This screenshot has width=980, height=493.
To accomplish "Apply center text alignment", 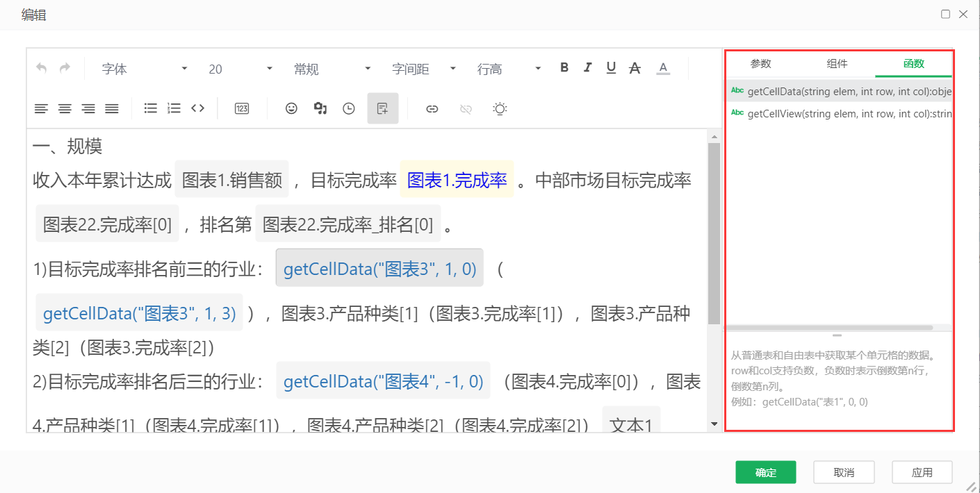I will (x=65, y=108).
